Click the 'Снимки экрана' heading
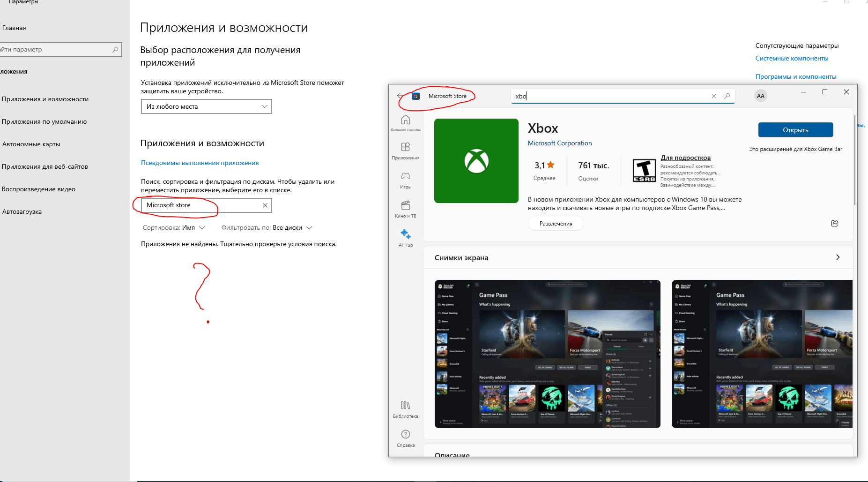The width and height of the screenshot is (868, 482). pyautogui.click(x=461, y=257)
